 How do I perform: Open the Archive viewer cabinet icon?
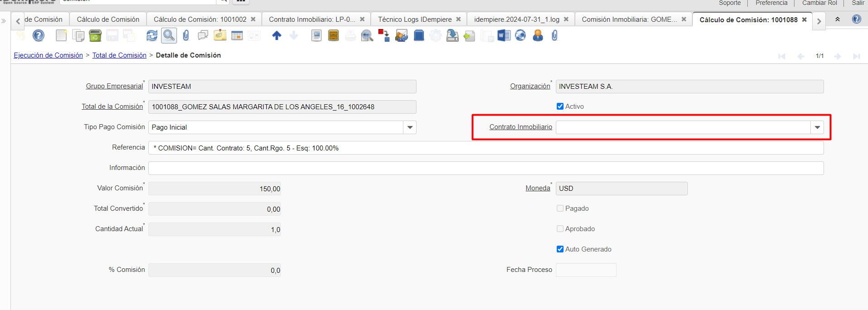(333, 35)
